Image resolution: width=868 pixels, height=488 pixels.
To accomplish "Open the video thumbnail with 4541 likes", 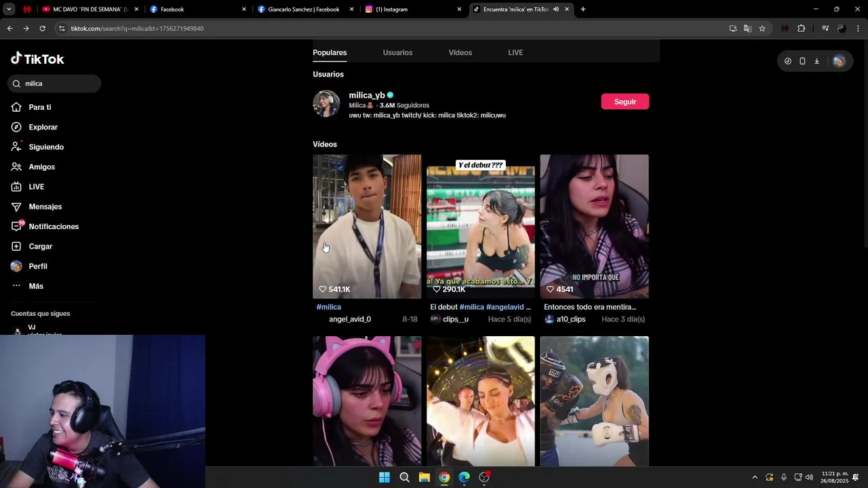I will pyautogui.click(x=594, y=226).
